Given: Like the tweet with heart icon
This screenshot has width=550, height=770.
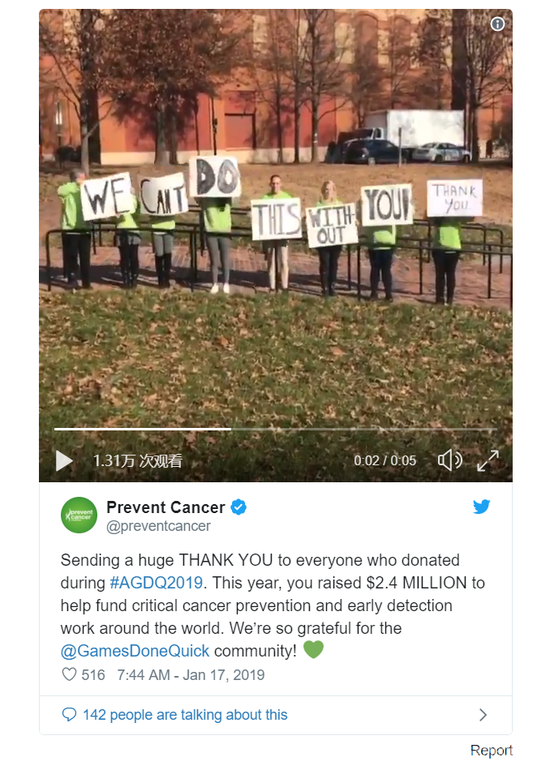Looking at the screenshot, I should (x=69, y=674).
